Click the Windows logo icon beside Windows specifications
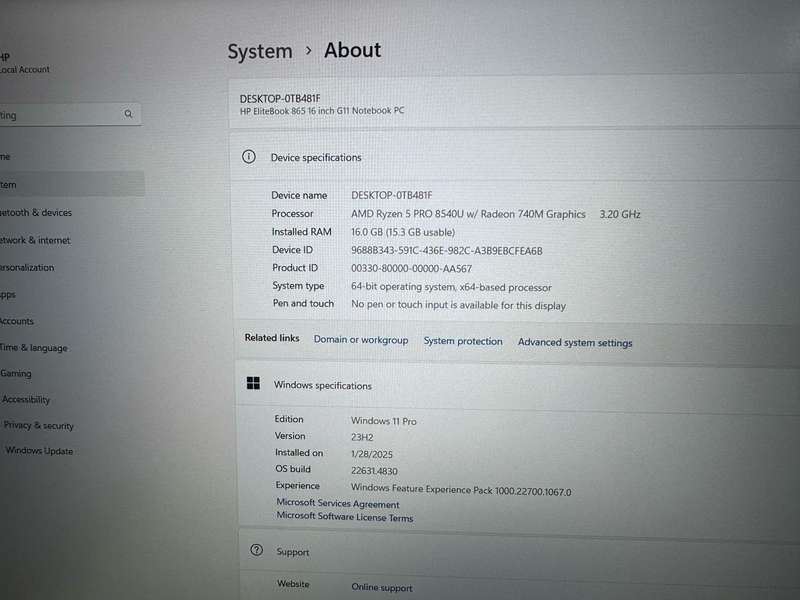 pyautogui.click(x=253, y=383)
